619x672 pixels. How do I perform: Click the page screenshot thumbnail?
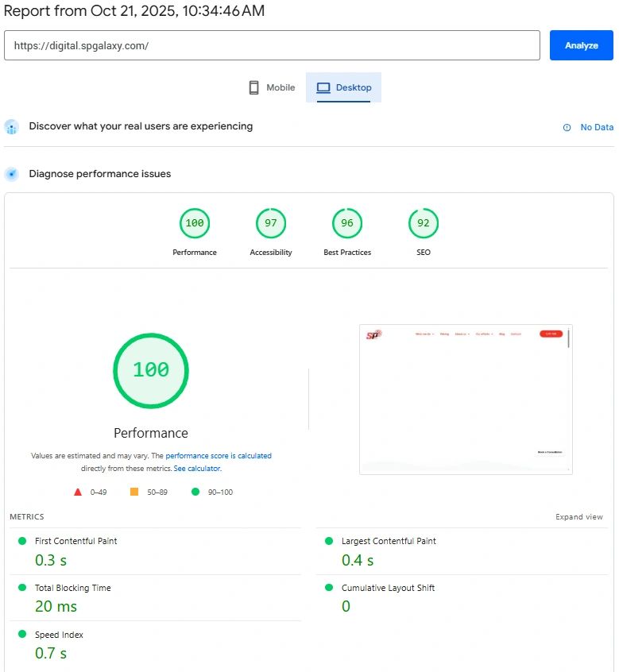466,399
